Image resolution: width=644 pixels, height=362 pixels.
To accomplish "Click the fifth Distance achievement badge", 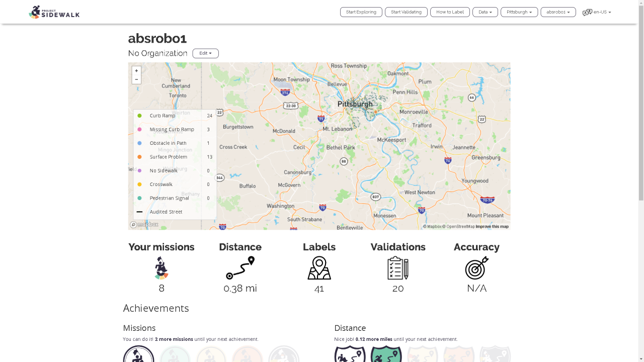I will coord(495,354).
